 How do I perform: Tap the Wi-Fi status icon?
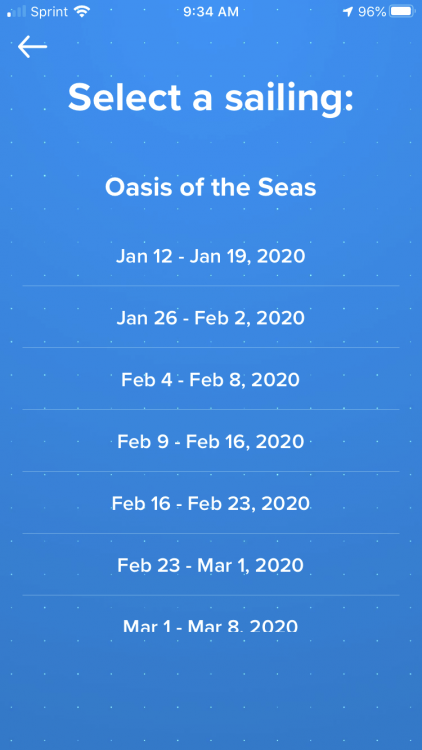[83, 12]
